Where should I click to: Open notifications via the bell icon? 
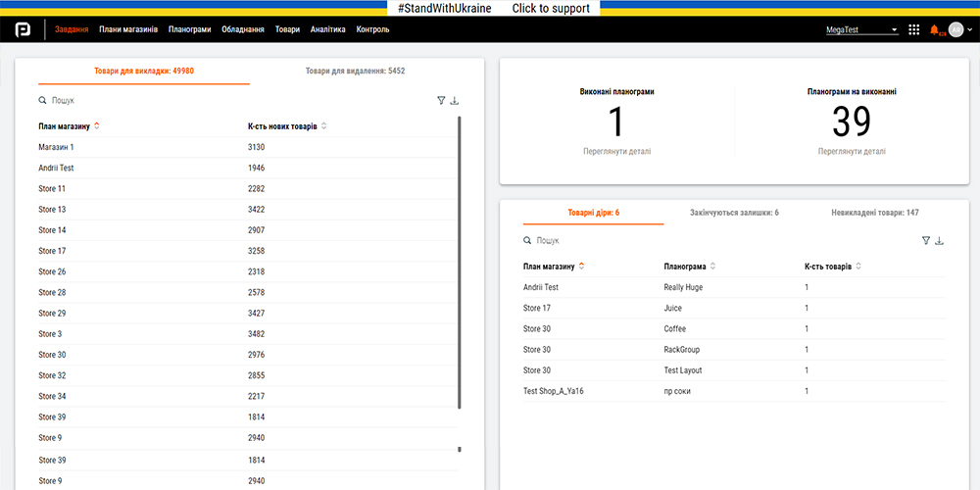(934, 29)
